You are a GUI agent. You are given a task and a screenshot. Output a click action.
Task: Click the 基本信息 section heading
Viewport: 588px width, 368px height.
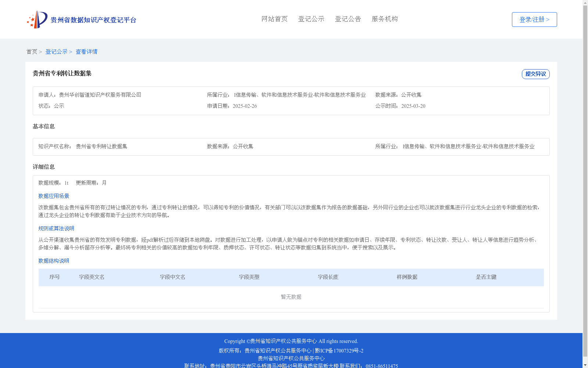(x=44, y=127)
